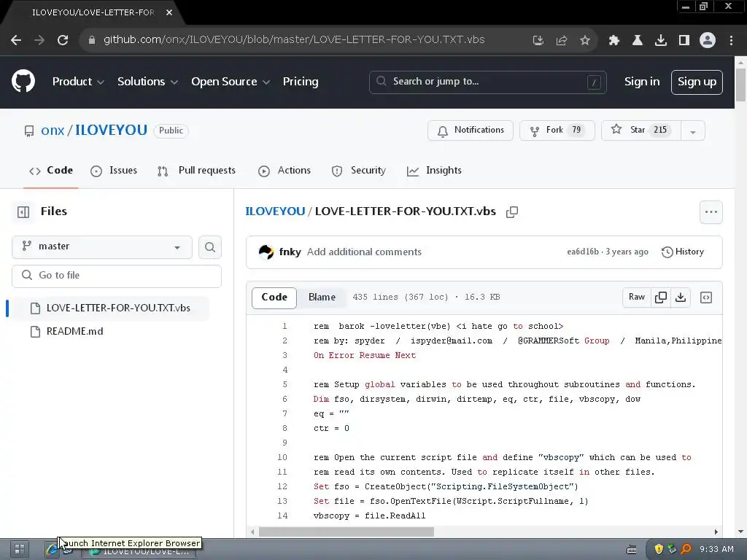Screen dimensions: 747x560
Task: Copy file path icon next to LOVE-LETTER-FOR-YOU.TXT.vbs
Action: point(512,212)
